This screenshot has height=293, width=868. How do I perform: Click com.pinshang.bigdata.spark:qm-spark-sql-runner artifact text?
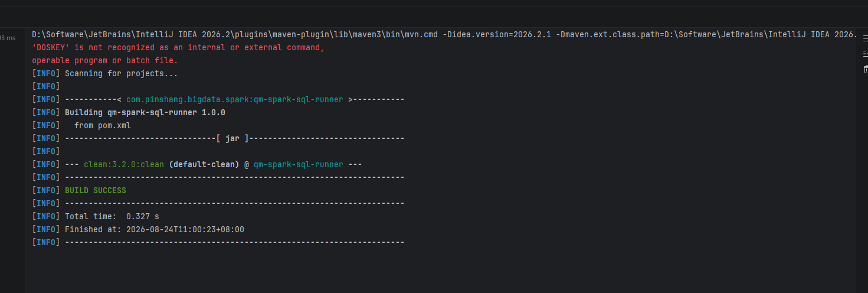(234, 99)
